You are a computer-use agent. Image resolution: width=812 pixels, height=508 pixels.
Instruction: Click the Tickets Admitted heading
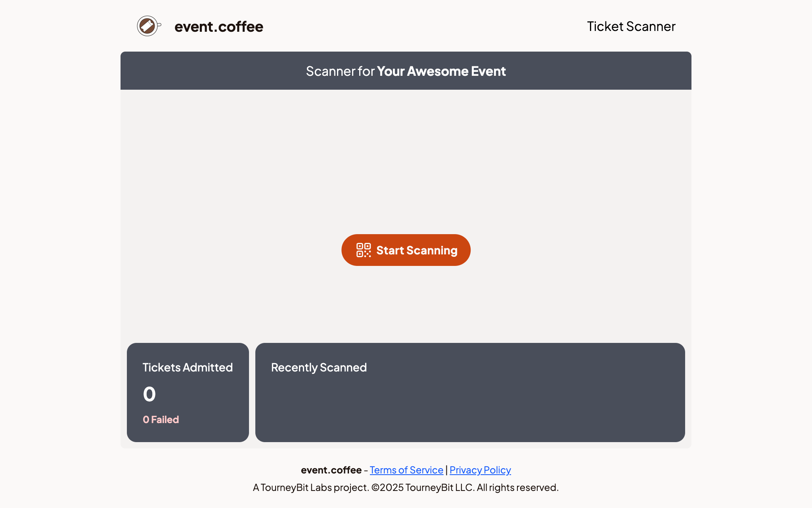point(188,368)
